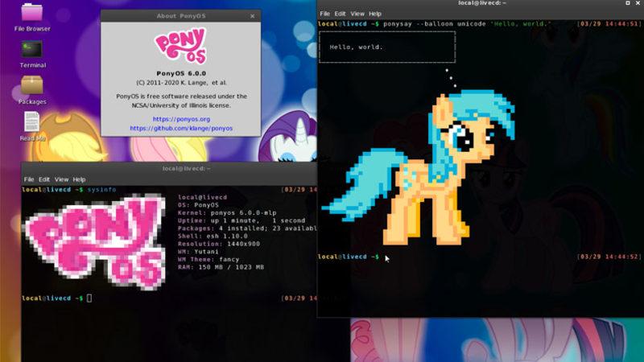Open the File Browser desktop icon

(32, 13)
